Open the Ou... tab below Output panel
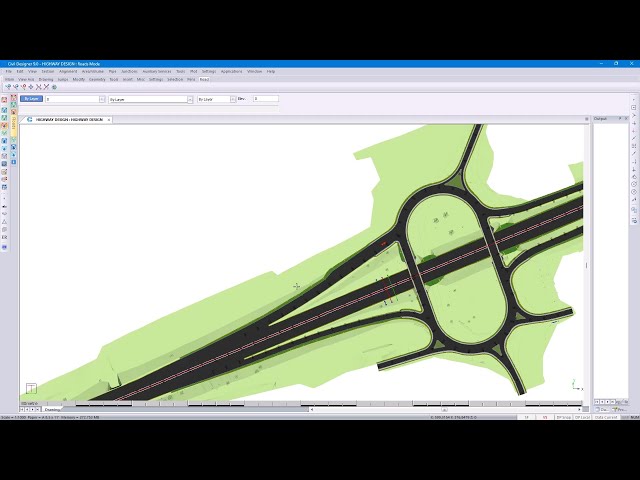 point(602,409)
